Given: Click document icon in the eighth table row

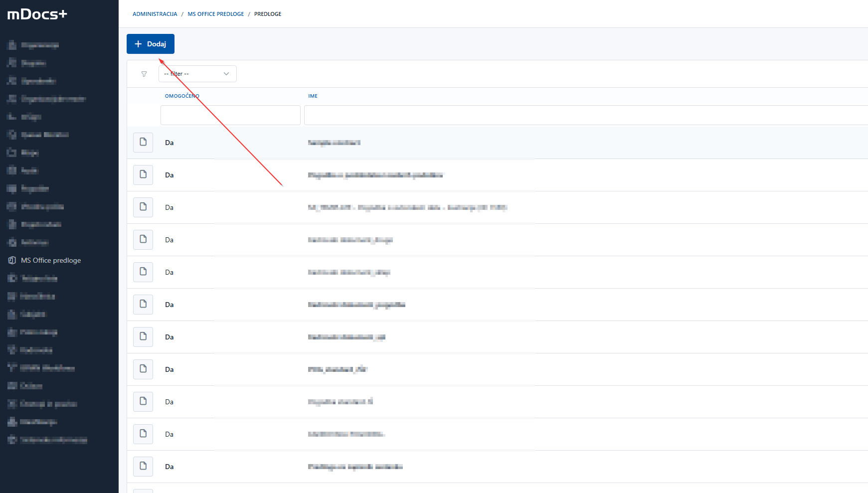Looking at the screenshot, I should pyautogui.click(x=143, y=369).
